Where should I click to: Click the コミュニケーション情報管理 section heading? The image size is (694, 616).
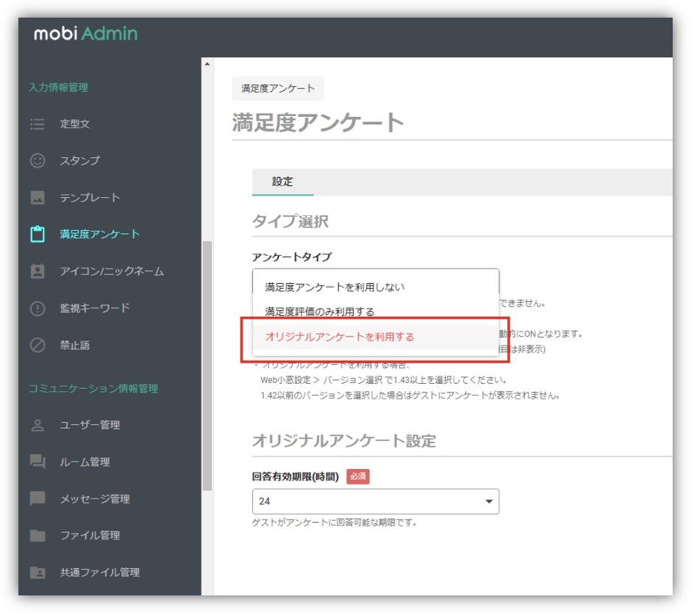point(93,389)
